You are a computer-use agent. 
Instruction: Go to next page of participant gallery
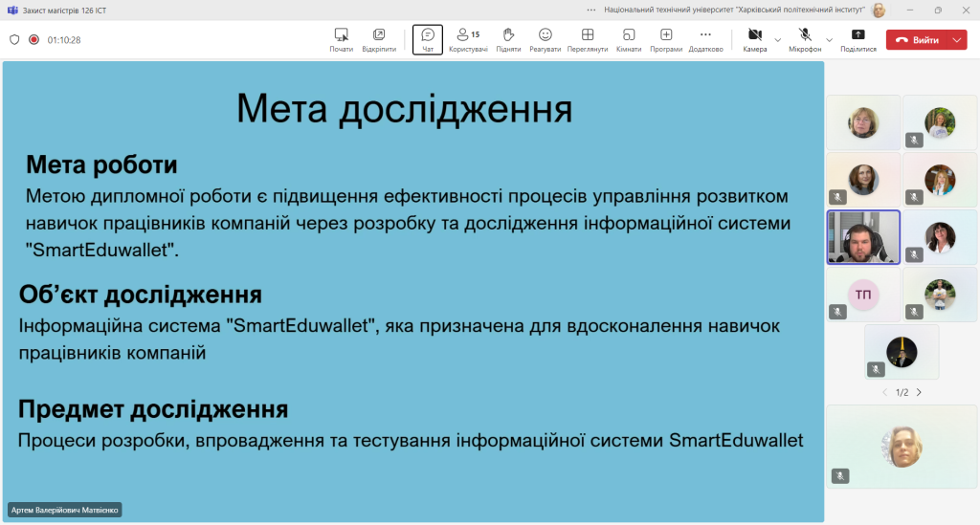click(x=919, y=393)
